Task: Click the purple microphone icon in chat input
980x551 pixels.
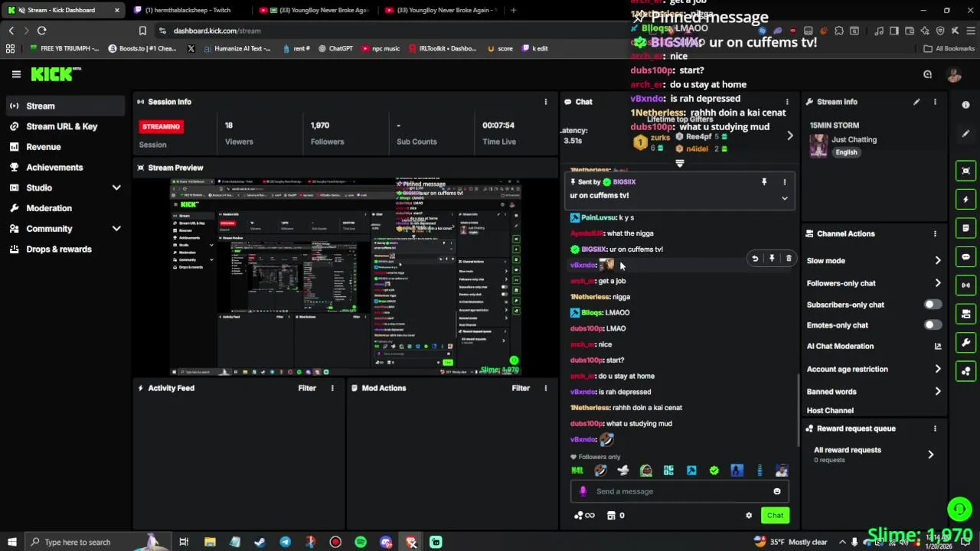Action: click(x=583, y=491)
